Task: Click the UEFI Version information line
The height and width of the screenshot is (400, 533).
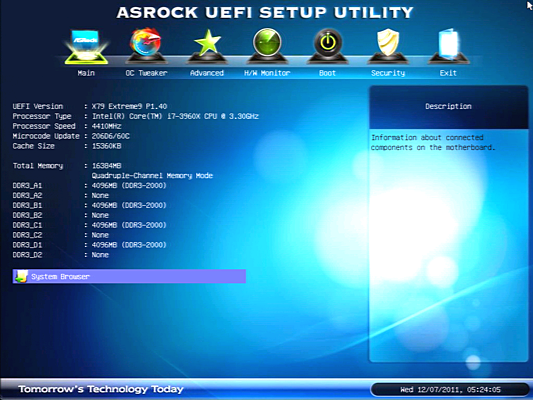Action: pos(90,106)
